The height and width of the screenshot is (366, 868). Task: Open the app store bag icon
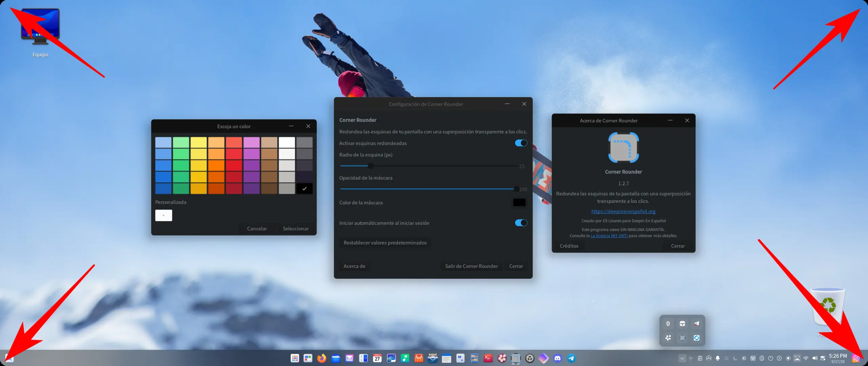(x=419, y=358)
